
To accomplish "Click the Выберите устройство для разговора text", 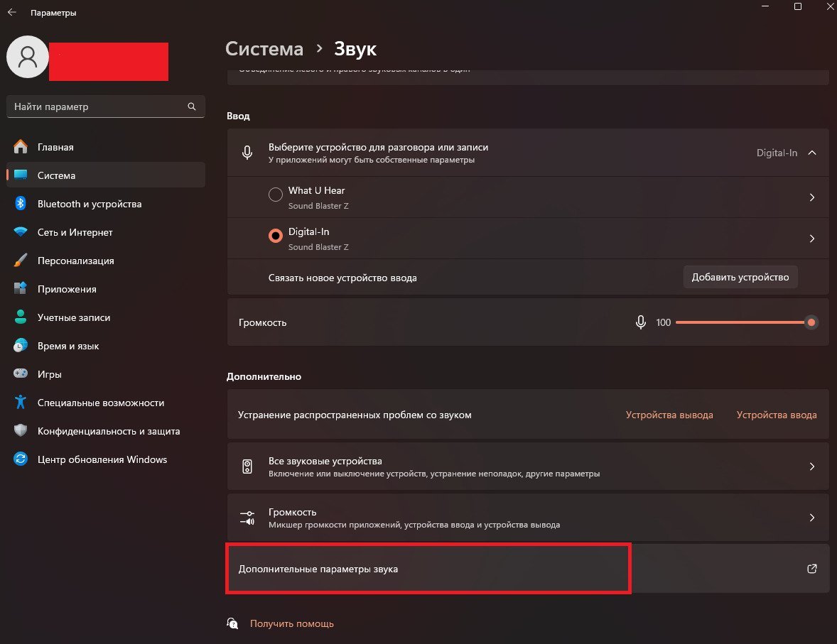I will click(x=378, y=147).
